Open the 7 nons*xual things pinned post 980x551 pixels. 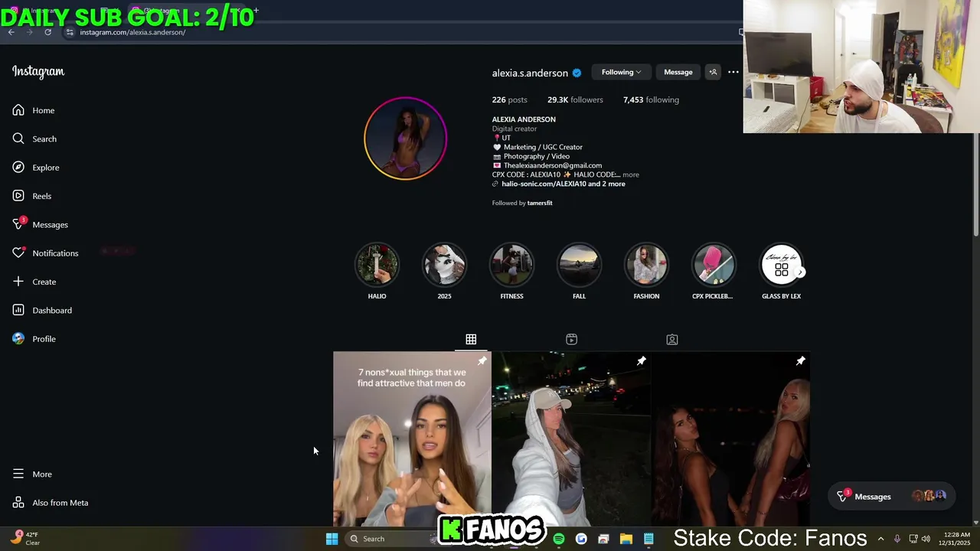point(412,439)
